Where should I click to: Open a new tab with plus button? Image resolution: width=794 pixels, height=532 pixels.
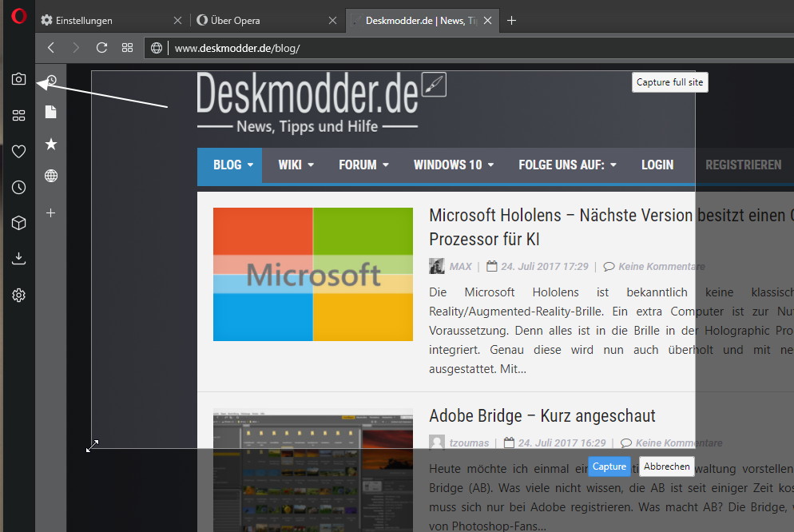[x=511, y=20]
